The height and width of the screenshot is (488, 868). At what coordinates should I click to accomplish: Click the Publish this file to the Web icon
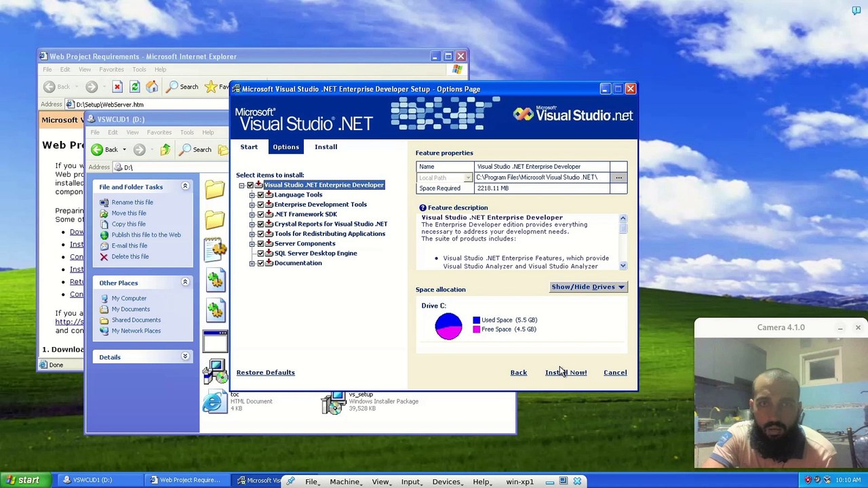pyautogui.click(x=104, y=235)
